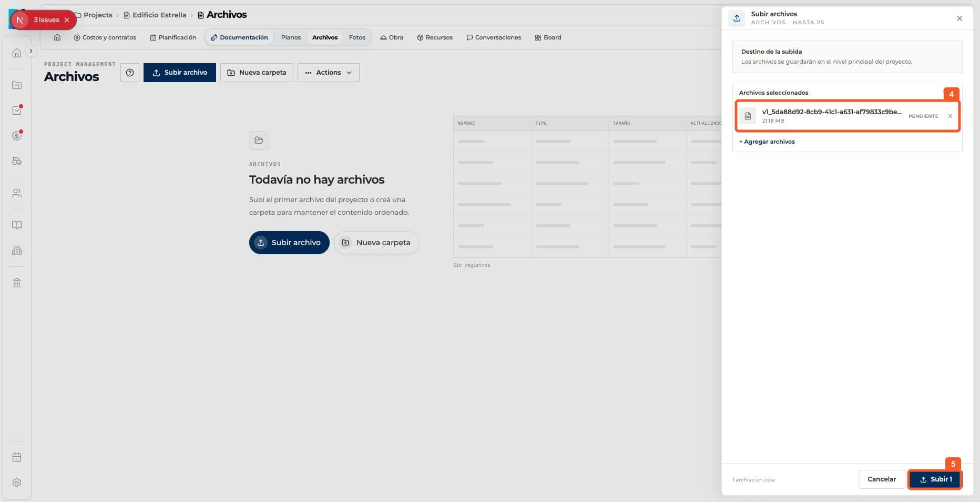Open Planificación tab
Image resolution: width=980 pixels, height=502 pixels.
tap(173, 37)
